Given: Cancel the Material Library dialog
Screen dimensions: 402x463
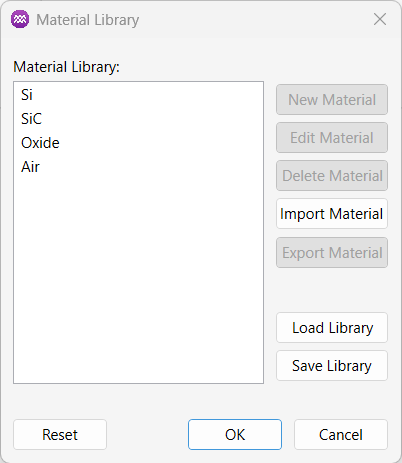Looking at the screenshot, I should (x=341, y=435).
